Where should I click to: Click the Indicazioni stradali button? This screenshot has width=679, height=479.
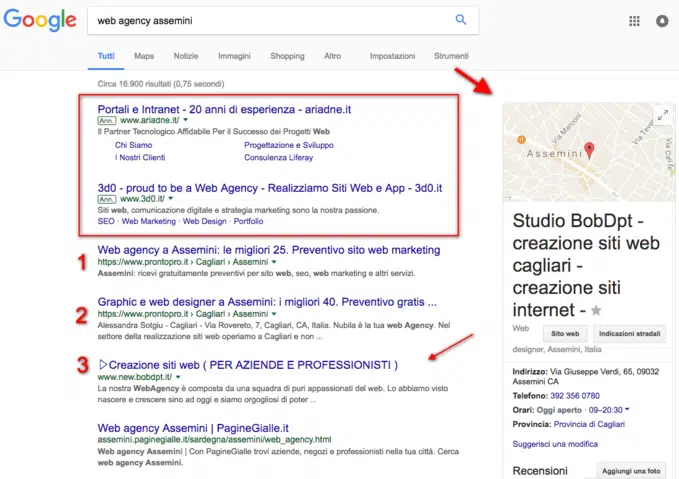[x=629, y=333]
